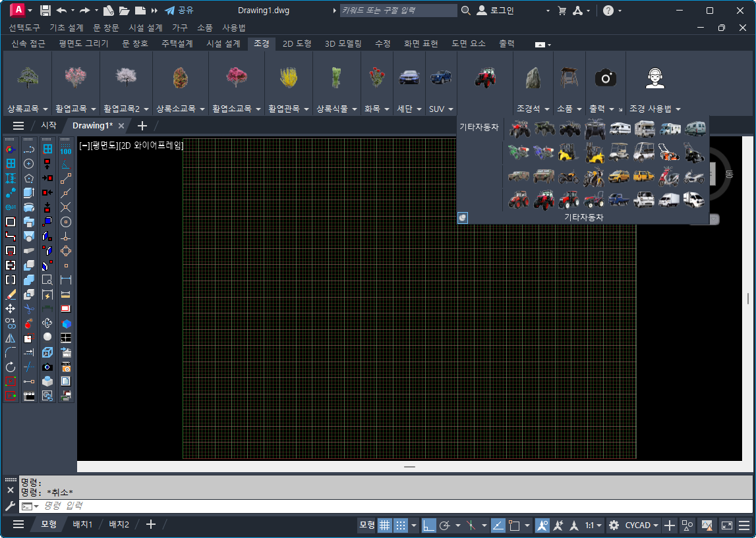
Task: Toggle snap mode dotted grid button
Action: [401, 525]
